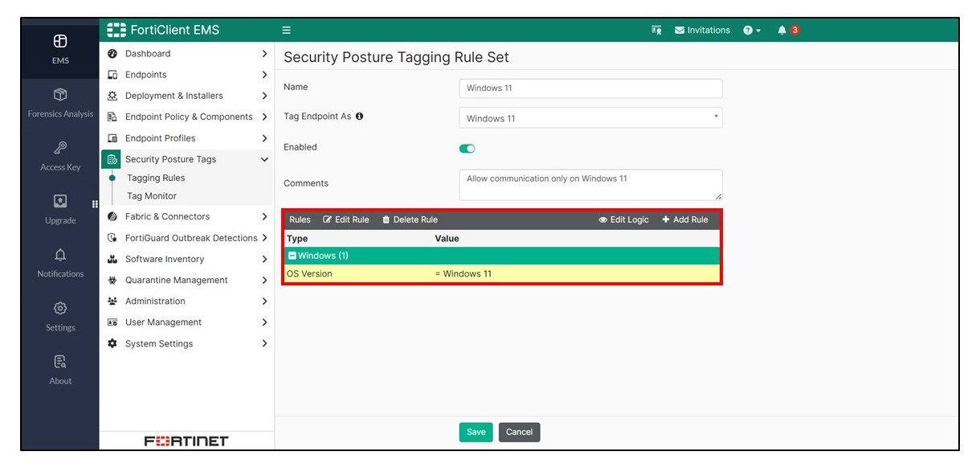Click the Value column header
The width and height of the screenshot is (980, 472).
click(447, 239)
